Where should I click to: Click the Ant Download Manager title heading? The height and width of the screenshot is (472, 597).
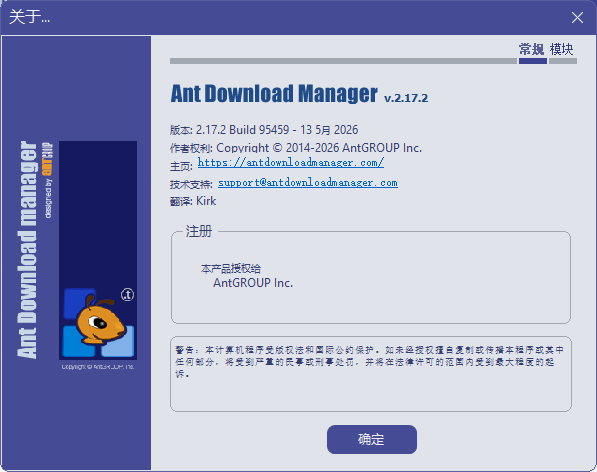pos(274,94)
